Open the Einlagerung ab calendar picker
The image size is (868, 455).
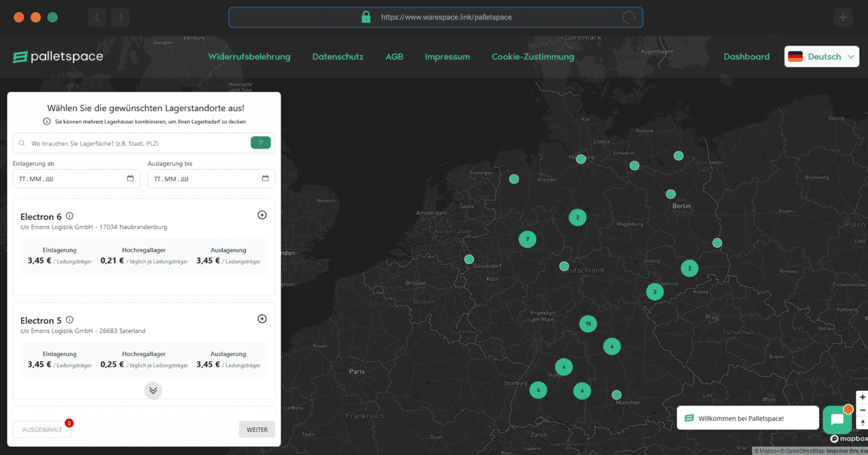(130, 179)
